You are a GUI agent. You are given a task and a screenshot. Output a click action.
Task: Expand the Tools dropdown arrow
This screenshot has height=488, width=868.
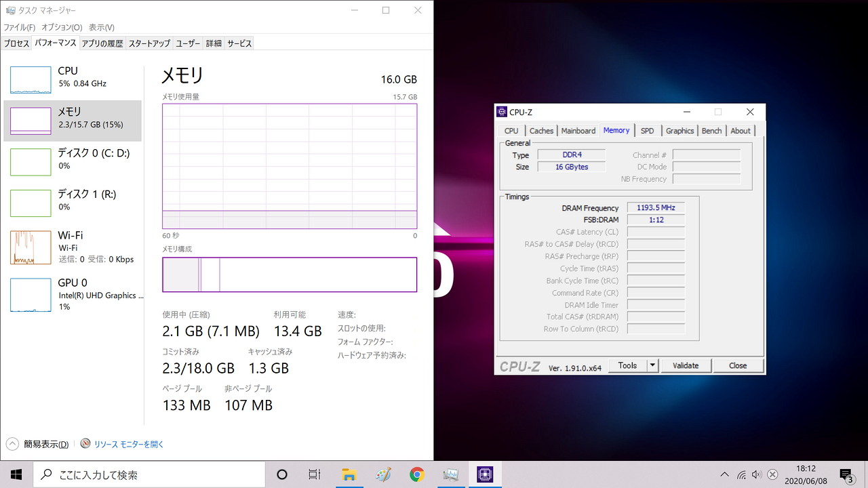coord(652,365)
